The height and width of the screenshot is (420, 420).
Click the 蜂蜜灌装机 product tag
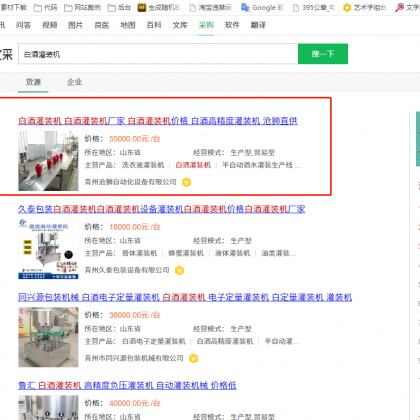tap(186, 253)
